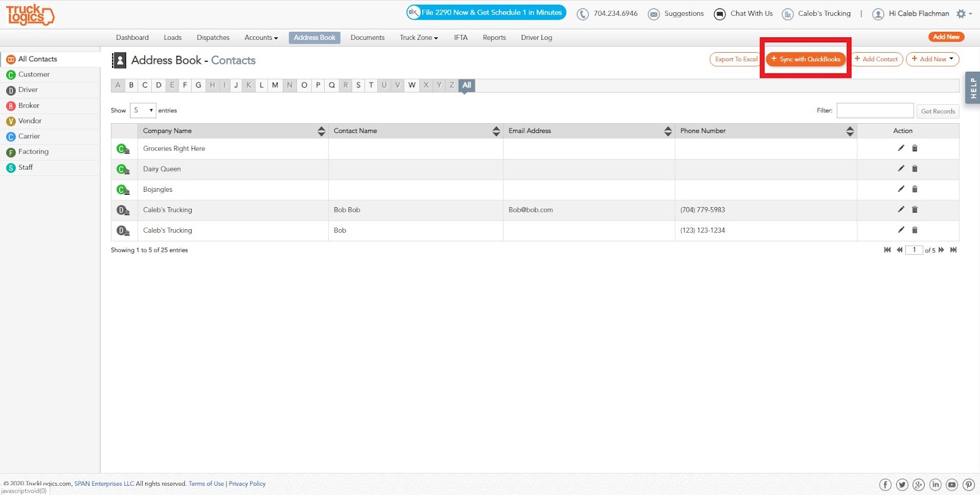Open the Twitter social link
The height and width of the screenshot is (495, 980).
pyautogui.click(x=902, y=485)
